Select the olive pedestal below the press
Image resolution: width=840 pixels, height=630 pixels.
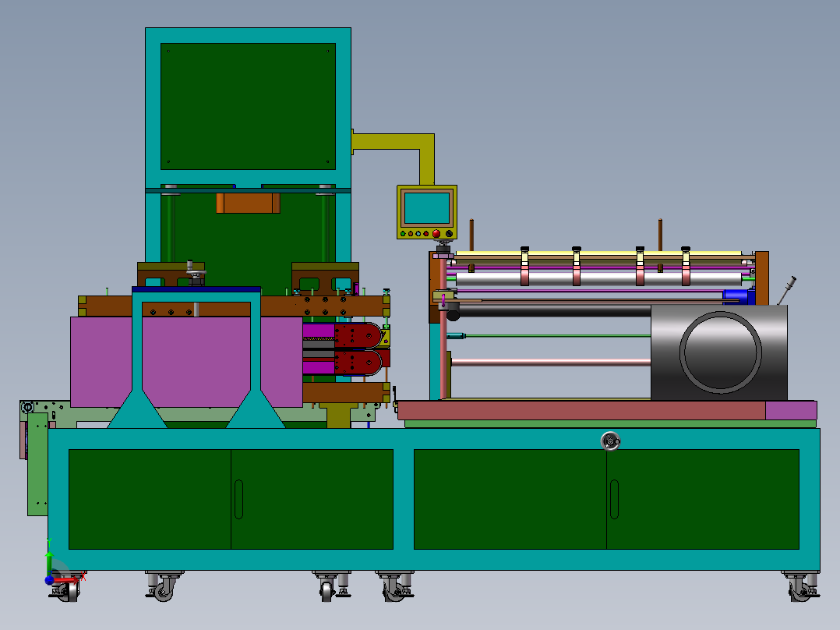point(338,415)
